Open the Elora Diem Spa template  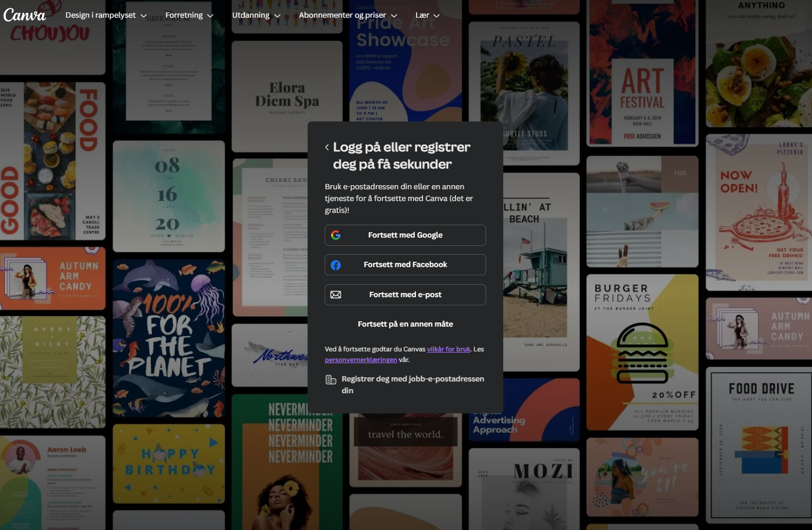click(287, 97)
